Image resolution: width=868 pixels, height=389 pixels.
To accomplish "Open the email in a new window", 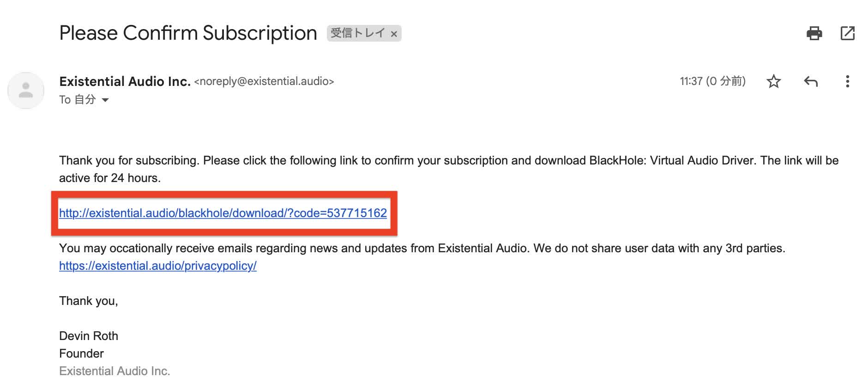I will [847, 33].
